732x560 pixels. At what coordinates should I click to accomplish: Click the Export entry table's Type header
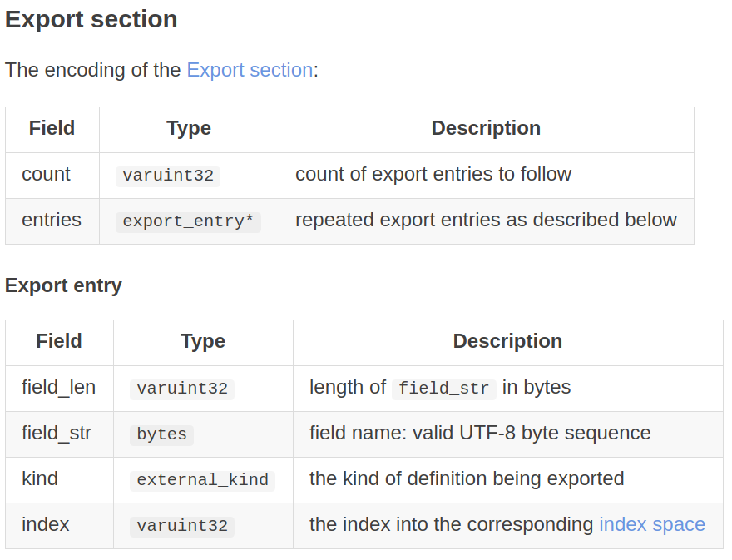[x=203, y=341]
